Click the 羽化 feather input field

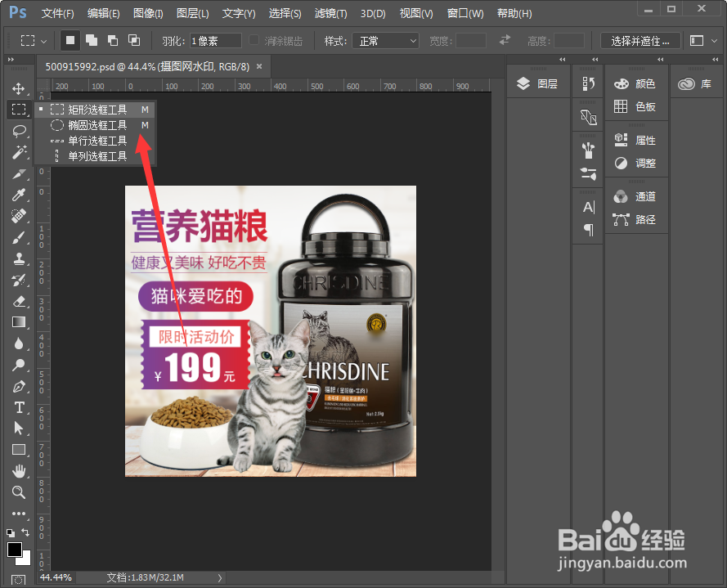[x=216, y=41]
